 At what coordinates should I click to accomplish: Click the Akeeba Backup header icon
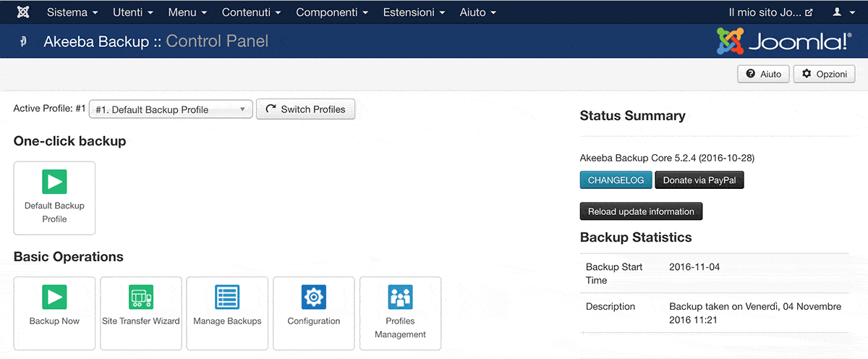click(x=23, y=41)
